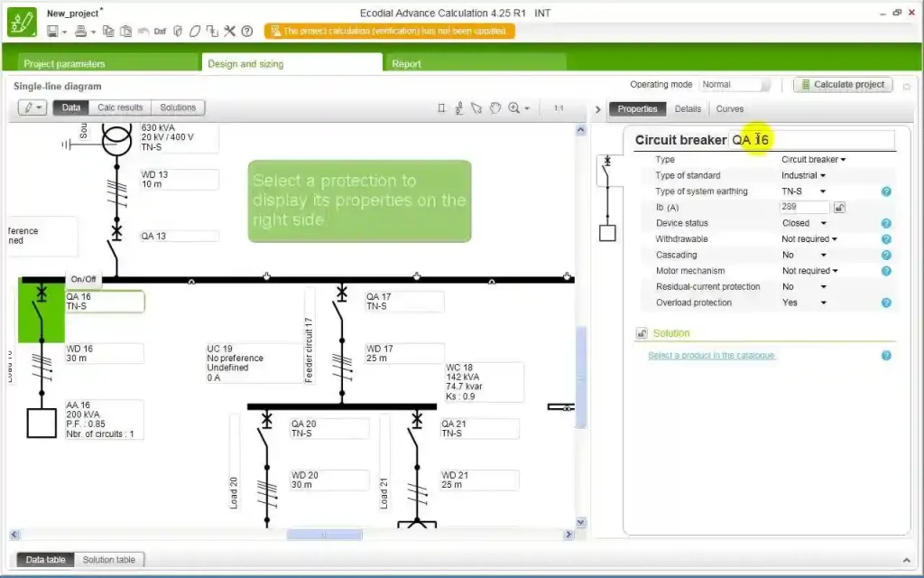924x578 pixels.
Task: Open the zoom options dropdown arrow
Action: [527, 108]
